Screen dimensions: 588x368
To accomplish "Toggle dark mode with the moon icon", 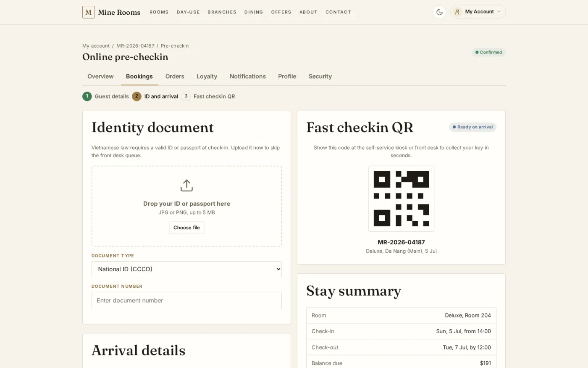I will point(439,12).
